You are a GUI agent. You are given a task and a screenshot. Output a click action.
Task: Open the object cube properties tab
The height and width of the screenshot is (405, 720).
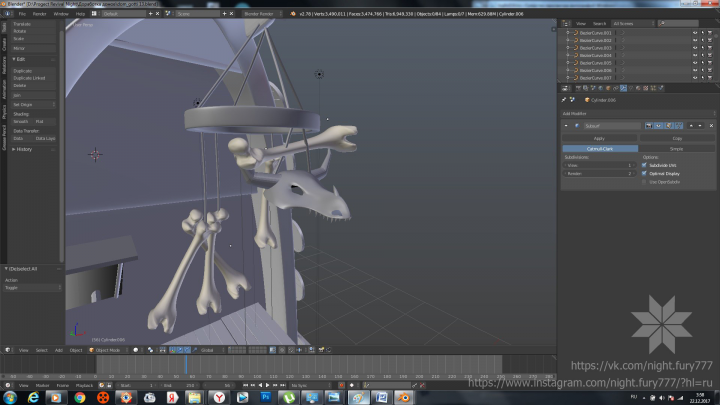pyautogui.click(x=608, y=88)
